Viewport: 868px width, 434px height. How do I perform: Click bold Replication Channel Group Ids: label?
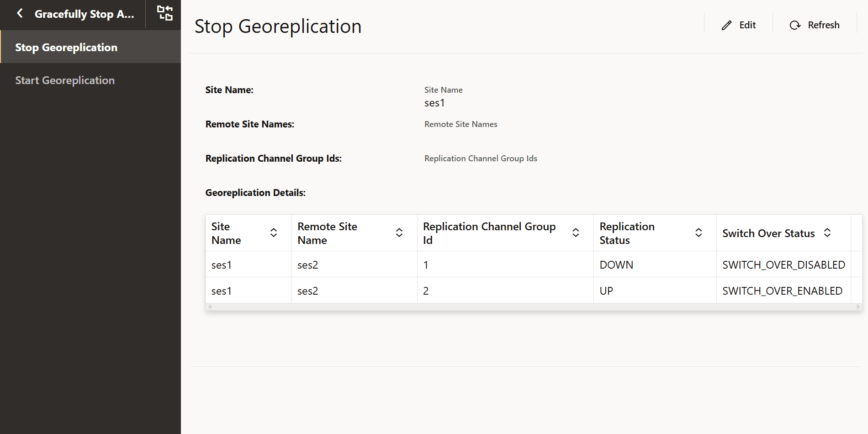(x=274, y=159)
